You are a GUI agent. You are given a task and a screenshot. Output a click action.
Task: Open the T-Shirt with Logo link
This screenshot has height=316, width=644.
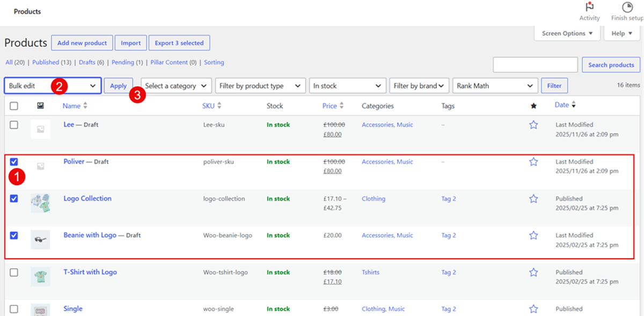click(90, 272)
